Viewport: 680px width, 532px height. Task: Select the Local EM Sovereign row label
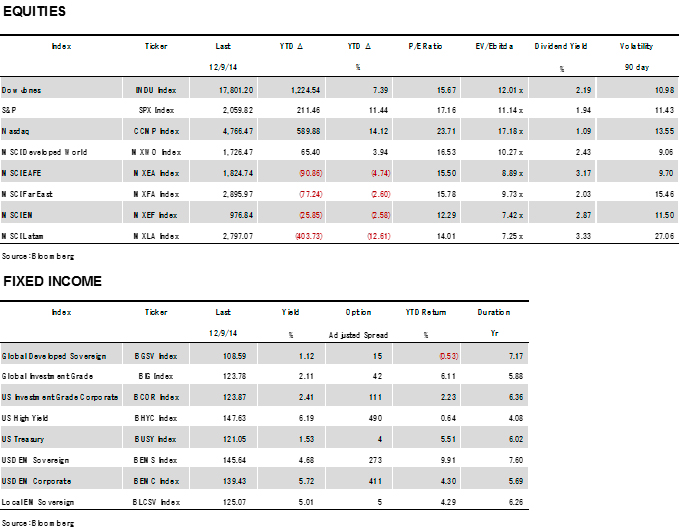coord(36,500)
